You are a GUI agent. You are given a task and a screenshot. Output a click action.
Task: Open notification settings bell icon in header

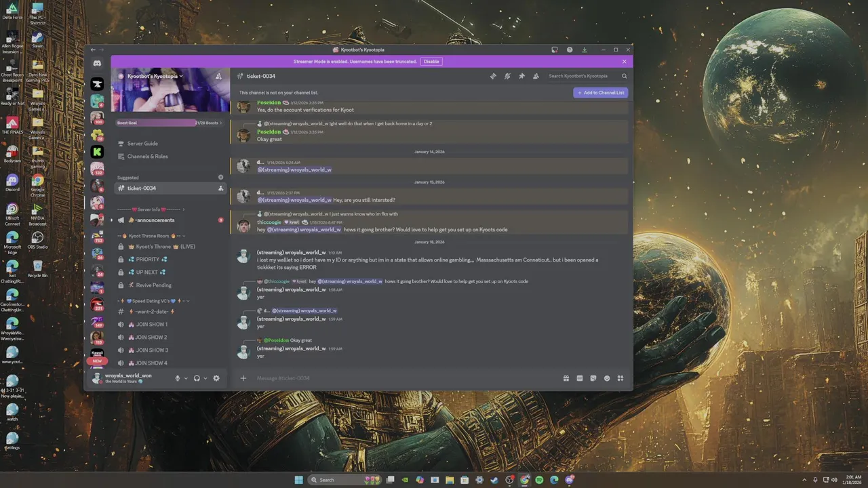point(507,77)
